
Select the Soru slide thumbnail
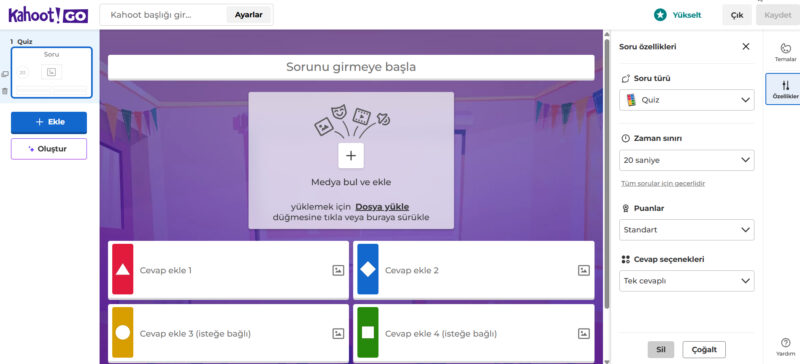point(52,72)
